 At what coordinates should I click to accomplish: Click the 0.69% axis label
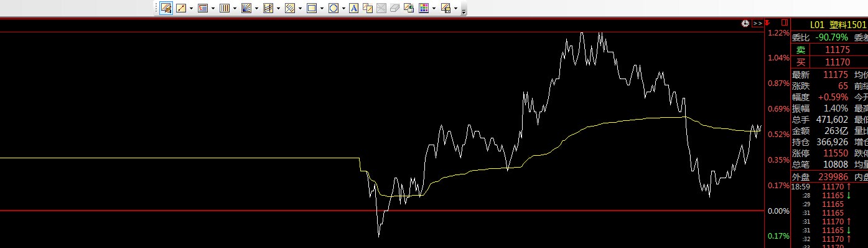pyautogui.click(x=778, y=109)
